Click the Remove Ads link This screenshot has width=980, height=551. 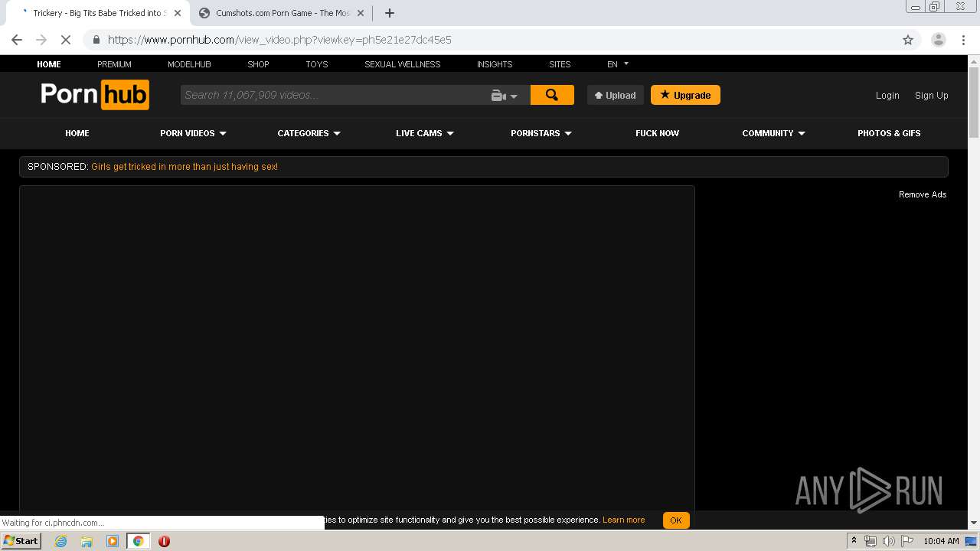click(923, 194)
